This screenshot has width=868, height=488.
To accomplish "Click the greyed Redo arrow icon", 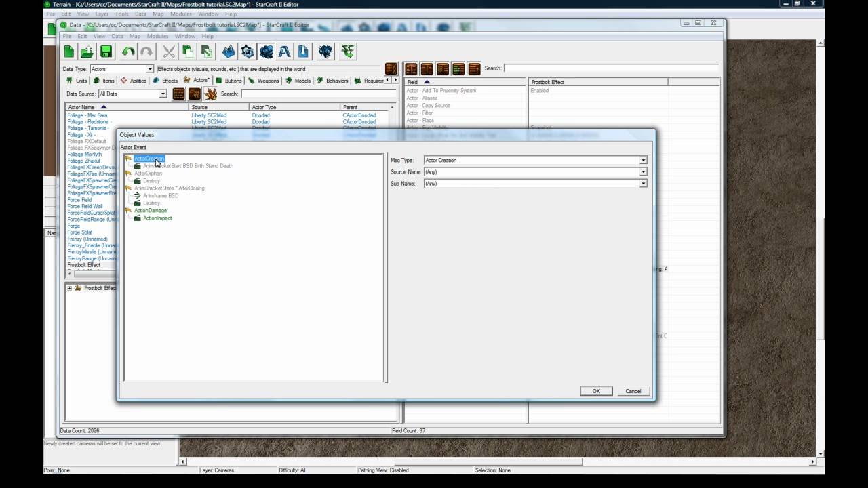I will pyautogui.click(x=146, y=52).
